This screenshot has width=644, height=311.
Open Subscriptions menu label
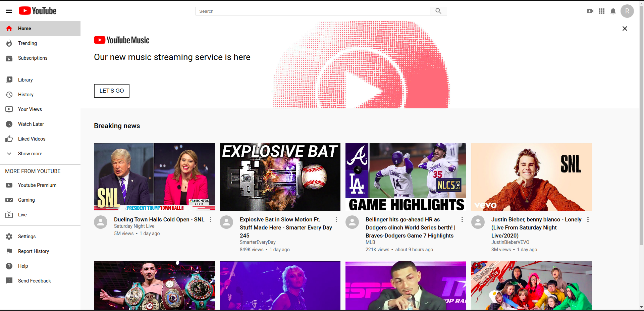[x=33, y=58]
